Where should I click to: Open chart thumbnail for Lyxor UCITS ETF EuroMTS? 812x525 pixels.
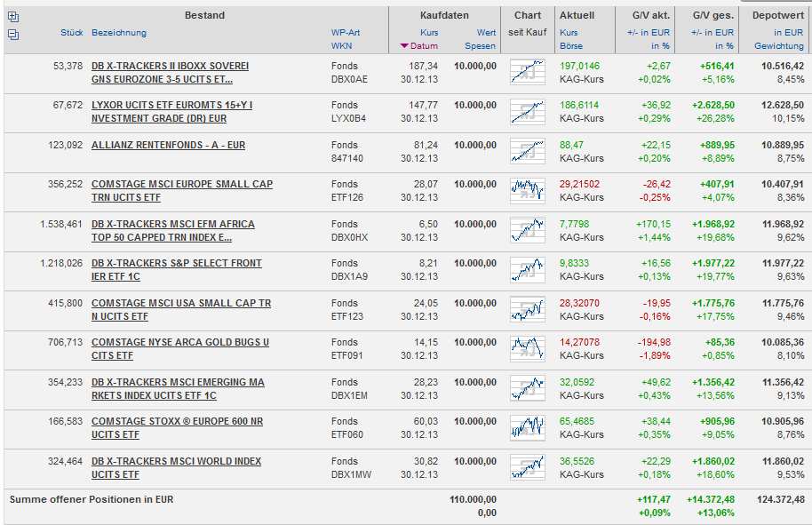click(527, 112)
